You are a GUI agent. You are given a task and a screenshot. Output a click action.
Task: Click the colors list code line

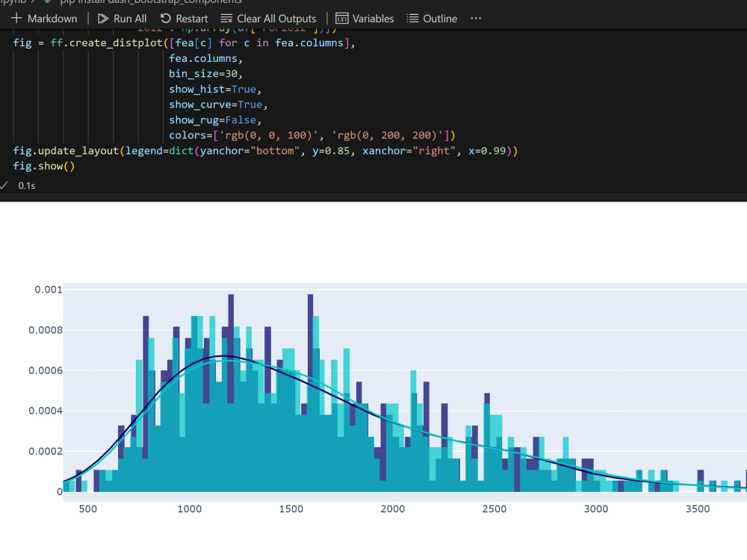[312, 136]
